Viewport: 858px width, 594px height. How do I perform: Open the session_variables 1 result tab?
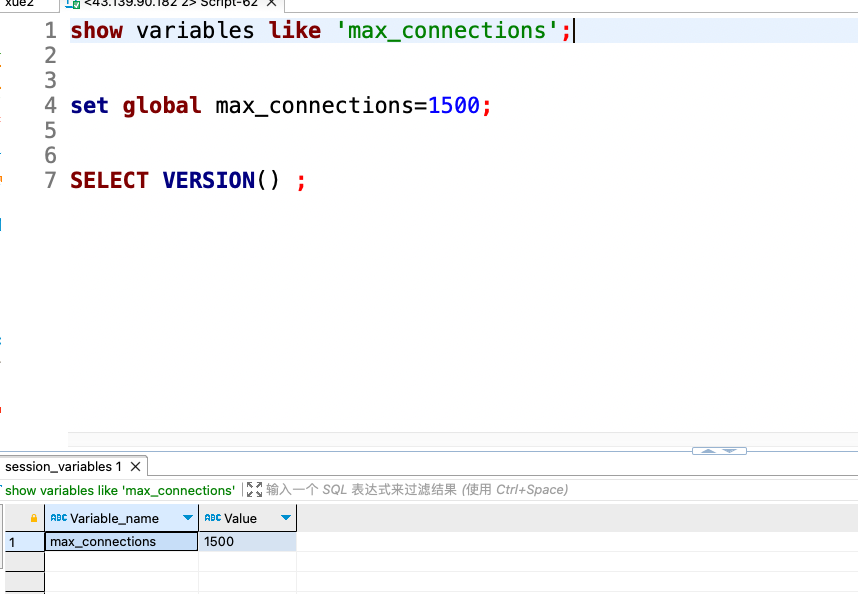[x=63, y=467]
